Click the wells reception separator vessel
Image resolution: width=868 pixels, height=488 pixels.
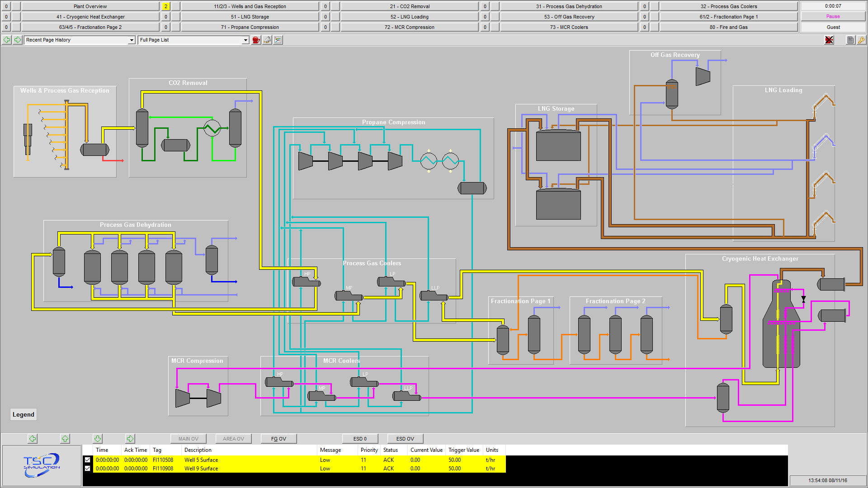point(94,150)
